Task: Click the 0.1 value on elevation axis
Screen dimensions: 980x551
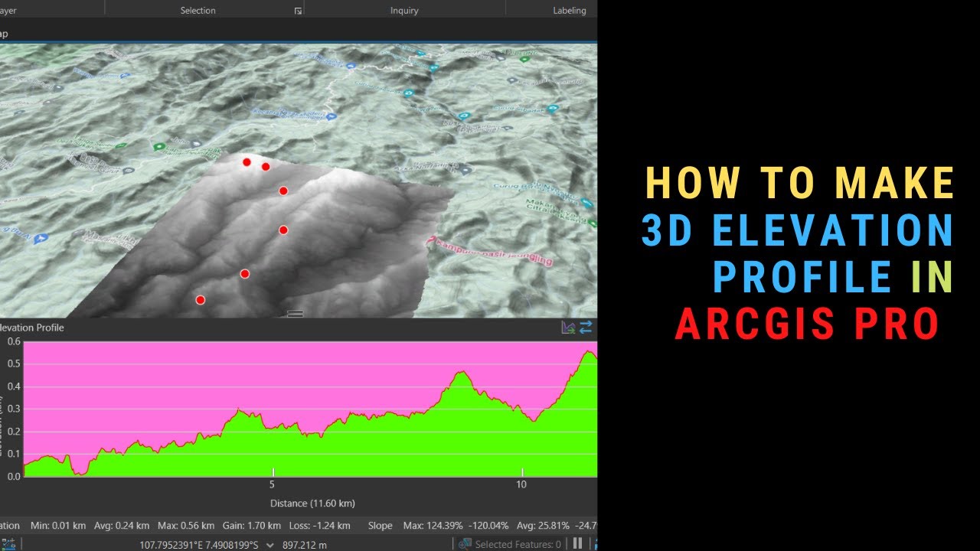Action: click(14, 454)
